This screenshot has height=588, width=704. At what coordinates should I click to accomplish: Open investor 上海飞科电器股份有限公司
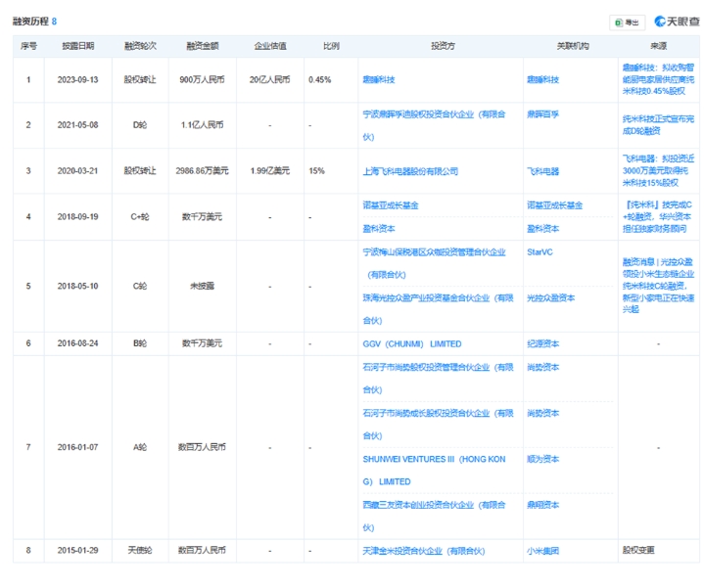pyautogui.click(x=410, y=171)
